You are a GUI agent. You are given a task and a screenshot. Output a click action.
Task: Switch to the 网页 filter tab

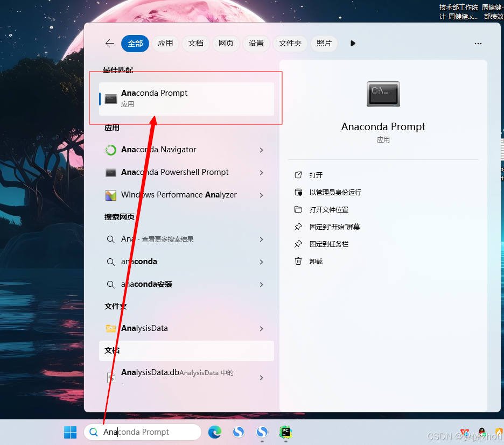[226, 44]
